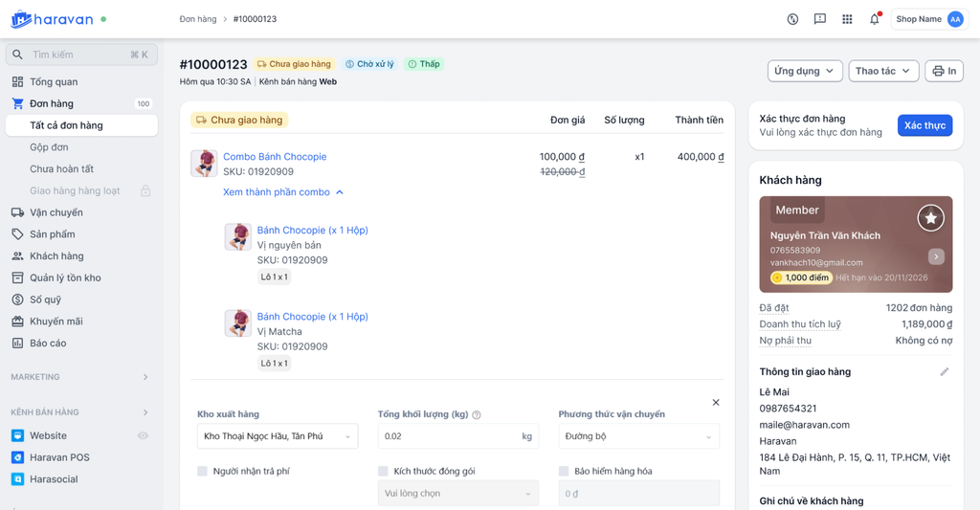Viewport: 980px width, 510px height.
Task: Check the Kích thước đóng gói checkbox
Action: pos(383,471)
